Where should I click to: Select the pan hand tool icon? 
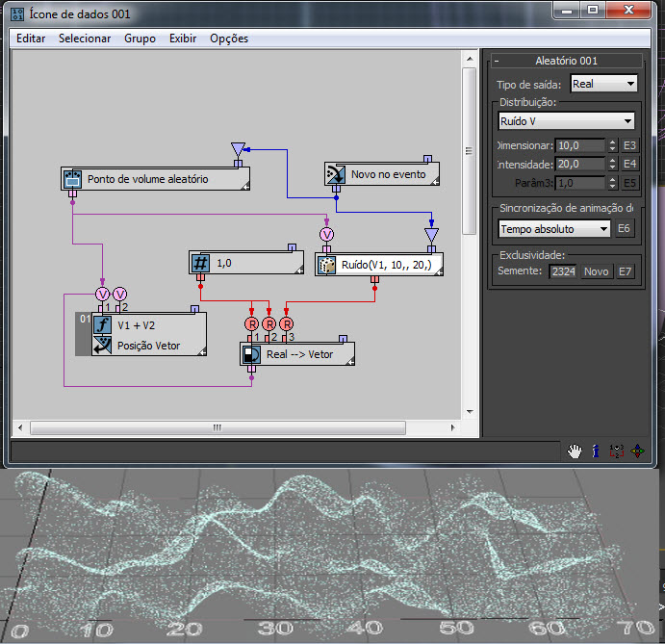point(575,451)
